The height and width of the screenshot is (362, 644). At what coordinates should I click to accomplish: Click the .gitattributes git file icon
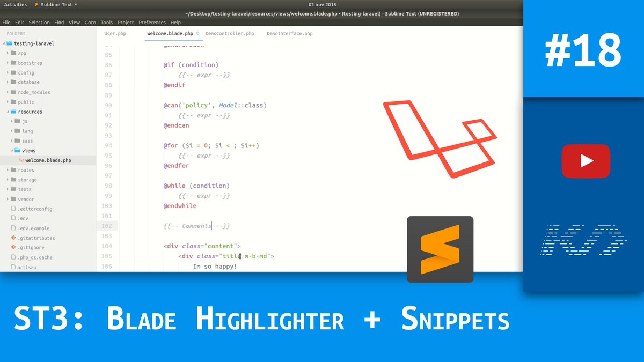click(13, 238)
